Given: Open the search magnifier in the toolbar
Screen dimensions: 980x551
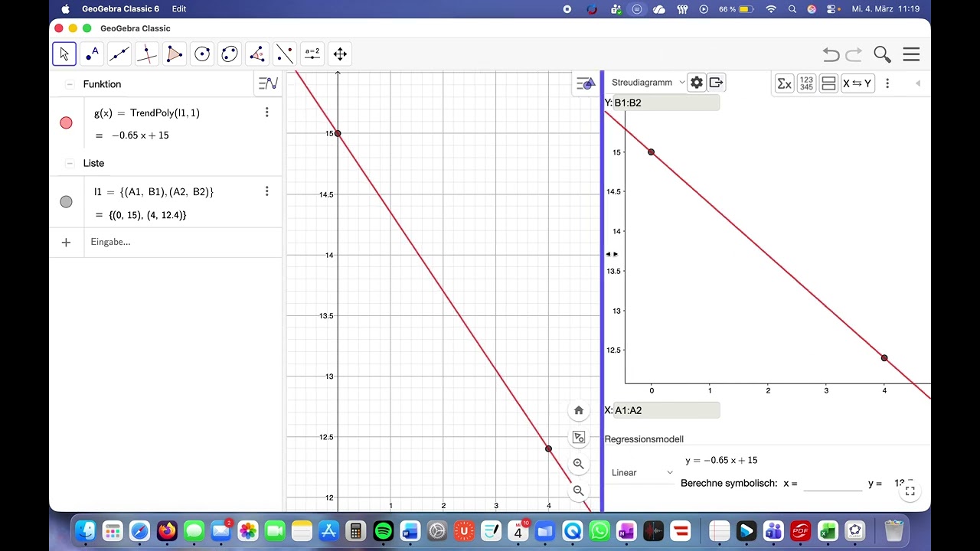Looking at the screenshot, I should [x=883, y=54].
